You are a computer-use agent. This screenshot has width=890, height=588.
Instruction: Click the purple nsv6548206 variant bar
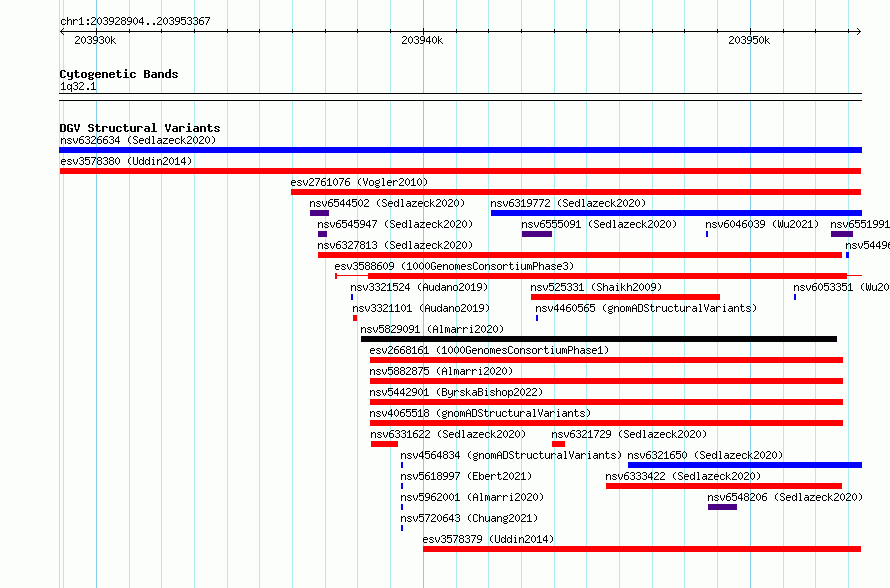pos(723,507)
